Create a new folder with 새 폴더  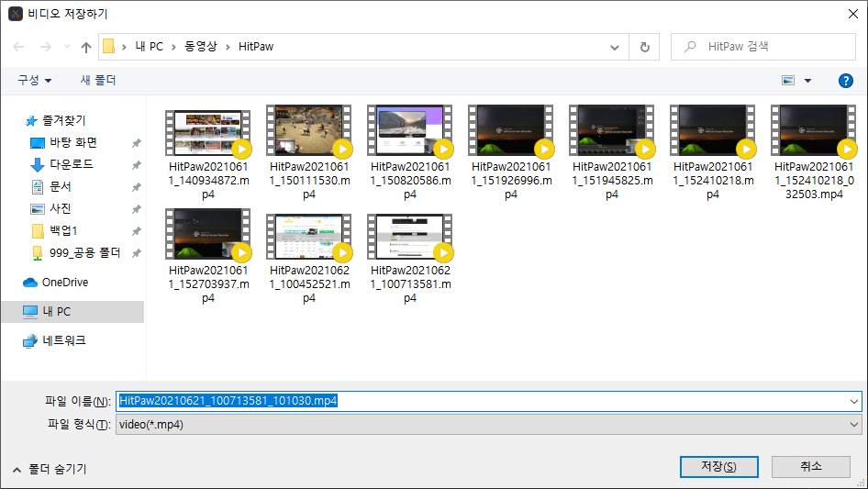coord(98,81)
